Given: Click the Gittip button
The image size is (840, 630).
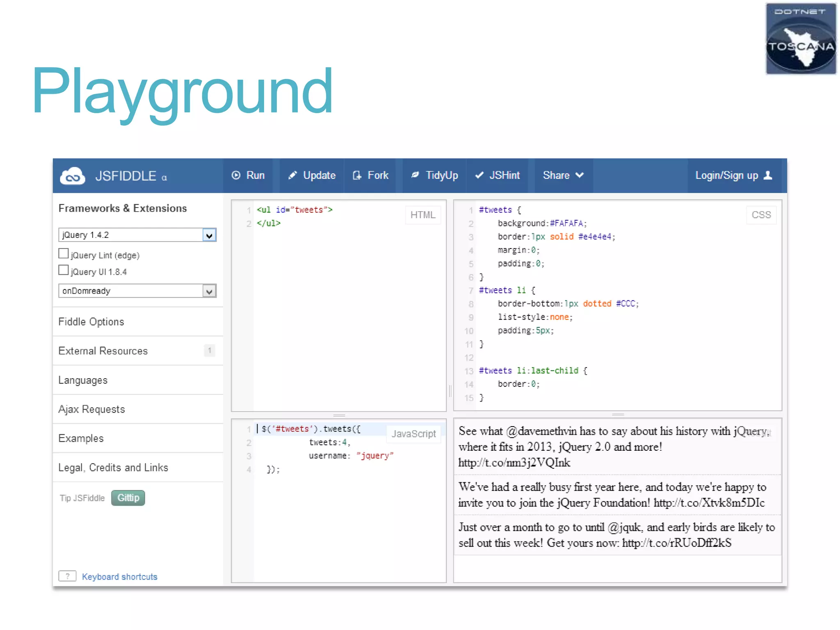Looking at the screenshot, I should click(x=128, y=498).
